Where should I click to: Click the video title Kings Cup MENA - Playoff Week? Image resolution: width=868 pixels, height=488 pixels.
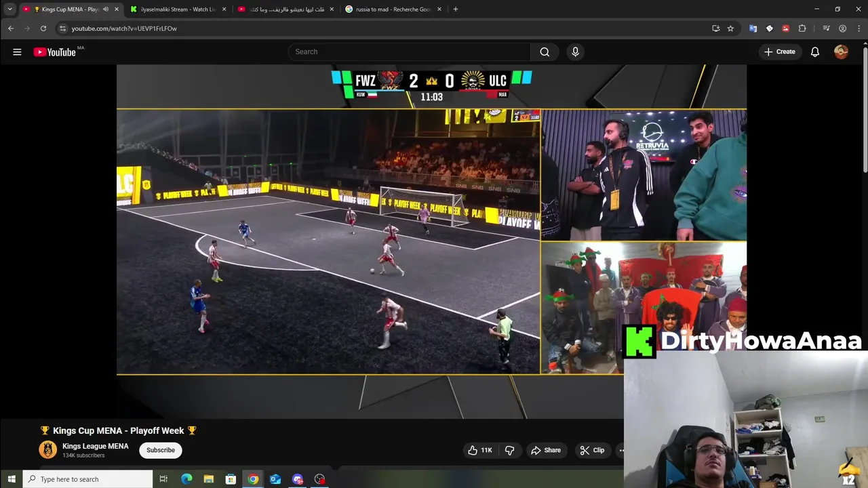point(118,430)
